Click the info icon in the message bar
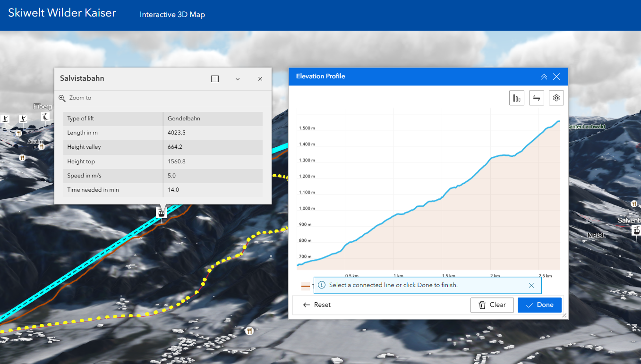 pyautogui.click(x=322, y=285)
